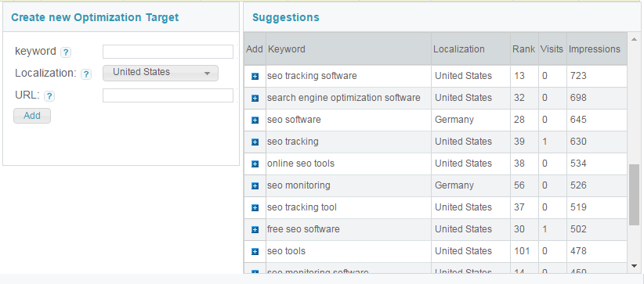644x284 pixels.
Task: Click plus icon beside 'seo monitoring'
Action: click(255, 186)
